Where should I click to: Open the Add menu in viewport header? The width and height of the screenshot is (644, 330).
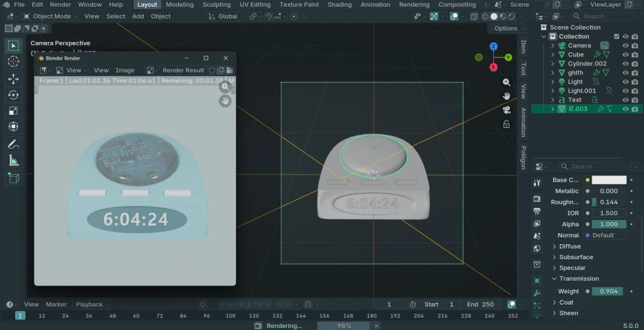coord(138,16)
